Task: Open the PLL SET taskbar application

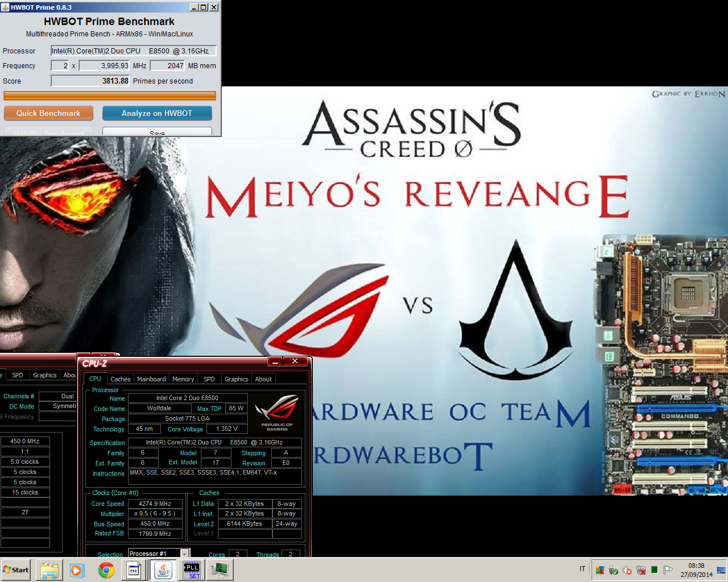Action: [x=192, y=570]
